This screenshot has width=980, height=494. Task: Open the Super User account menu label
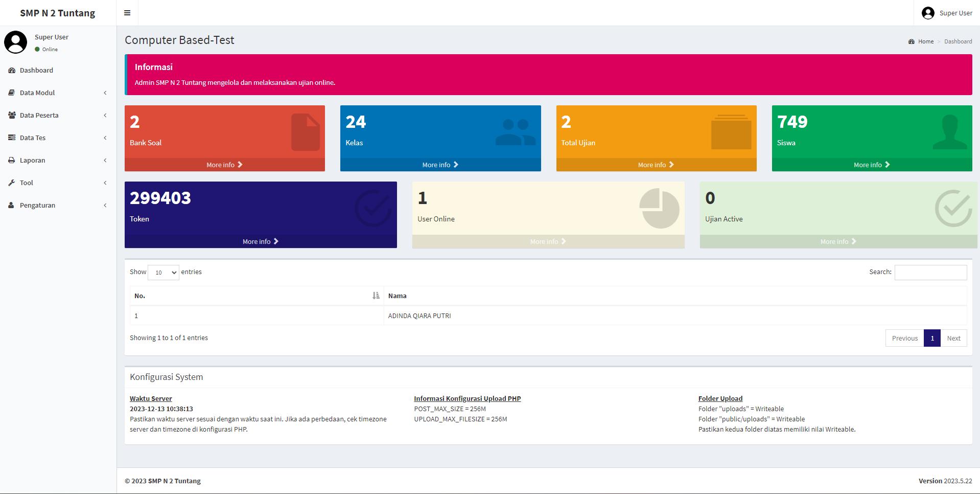[x=955, y=13]
